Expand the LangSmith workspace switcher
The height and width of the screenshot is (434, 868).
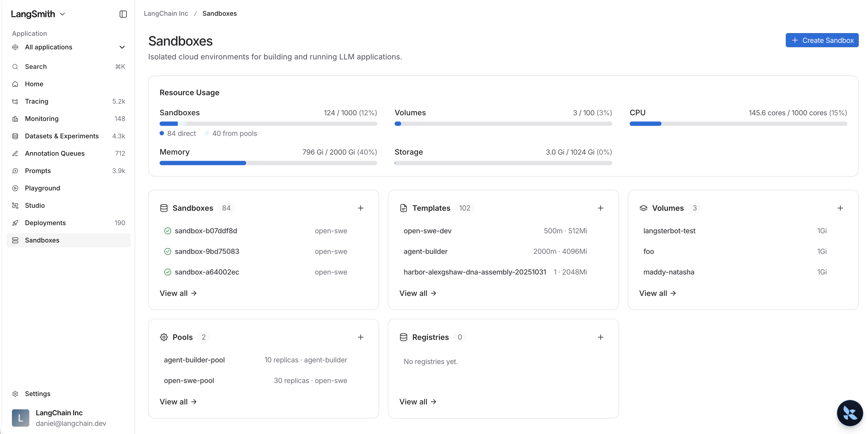coord(62,14)
